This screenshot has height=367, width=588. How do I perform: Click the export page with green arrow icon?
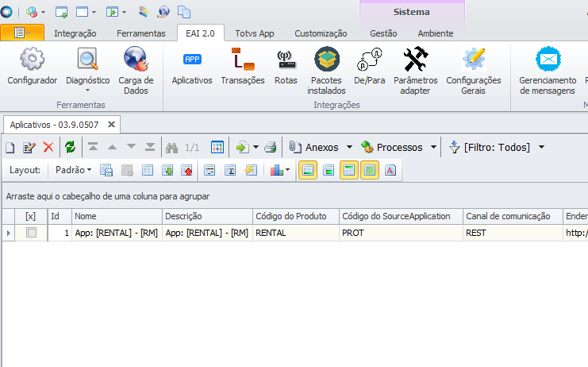(x=243, y=147)
